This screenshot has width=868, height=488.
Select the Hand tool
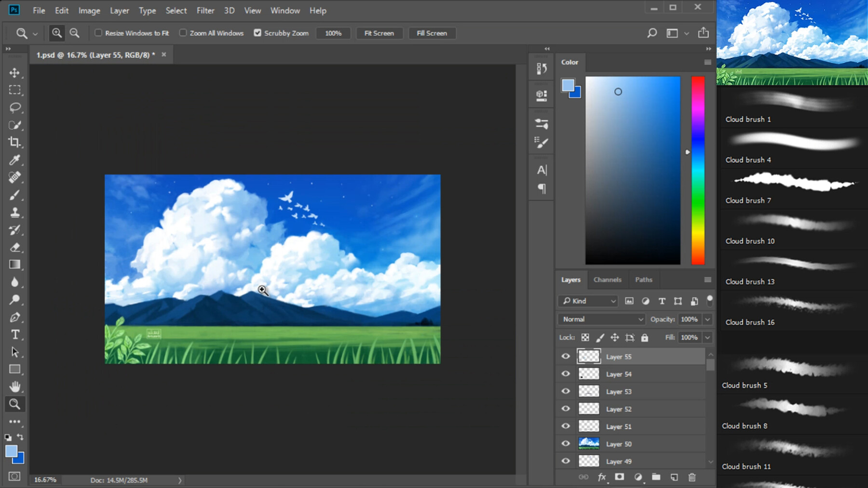15,386
